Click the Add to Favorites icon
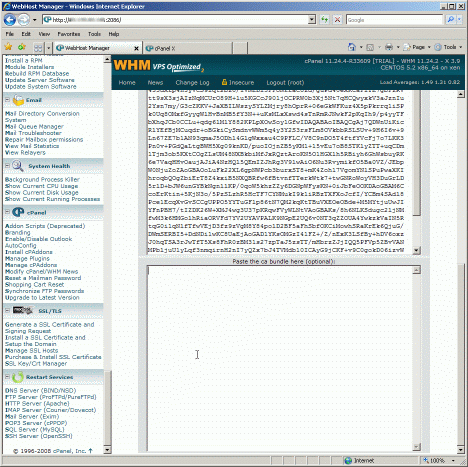The width and height of the screenshot is (468, 467). pyautogui.click(x=22, y=47)
